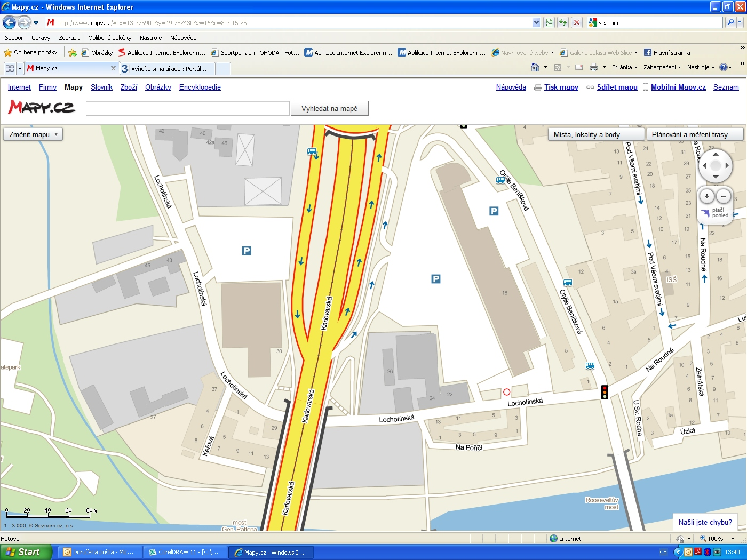Expand the address bar history dropdown
Viewport: 747px width, 560px height.
coord(536,23)
